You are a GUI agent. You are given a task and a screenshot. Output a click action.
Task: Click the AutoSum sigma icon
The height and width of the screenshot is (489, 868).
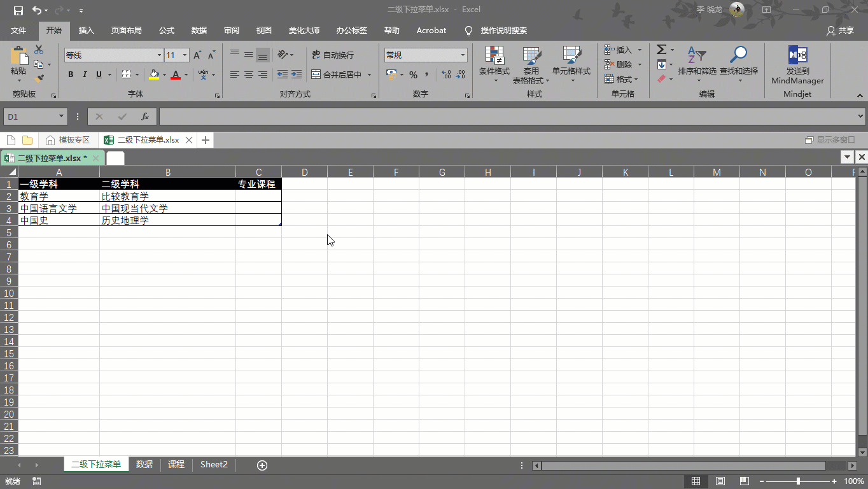(662, 50)
